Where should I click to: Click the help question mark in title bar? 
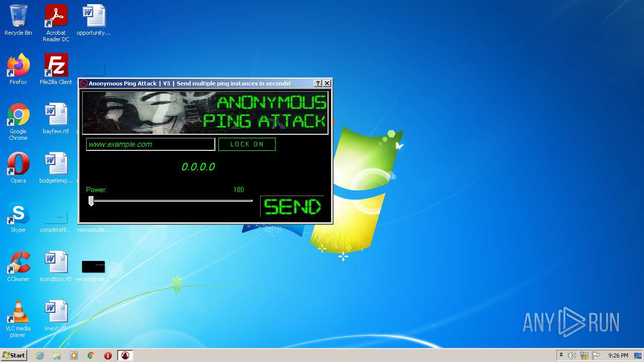coord(318,83)
